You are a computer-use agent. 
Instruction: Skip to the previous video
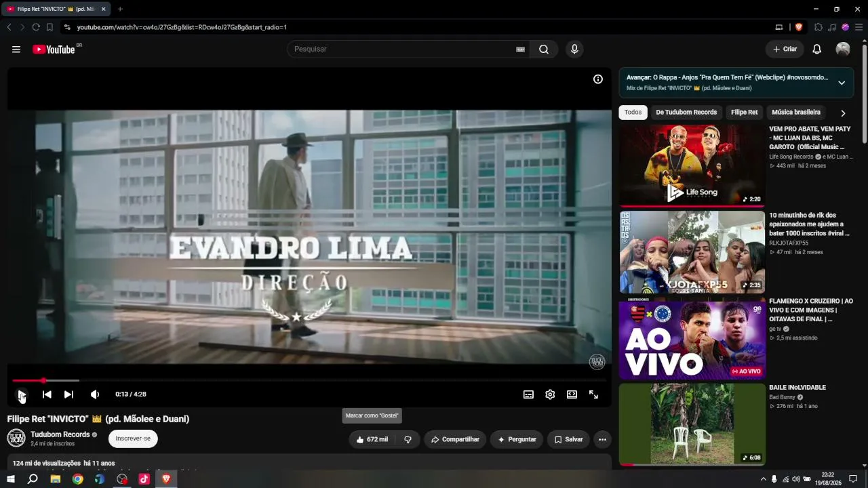click(47, 394)
